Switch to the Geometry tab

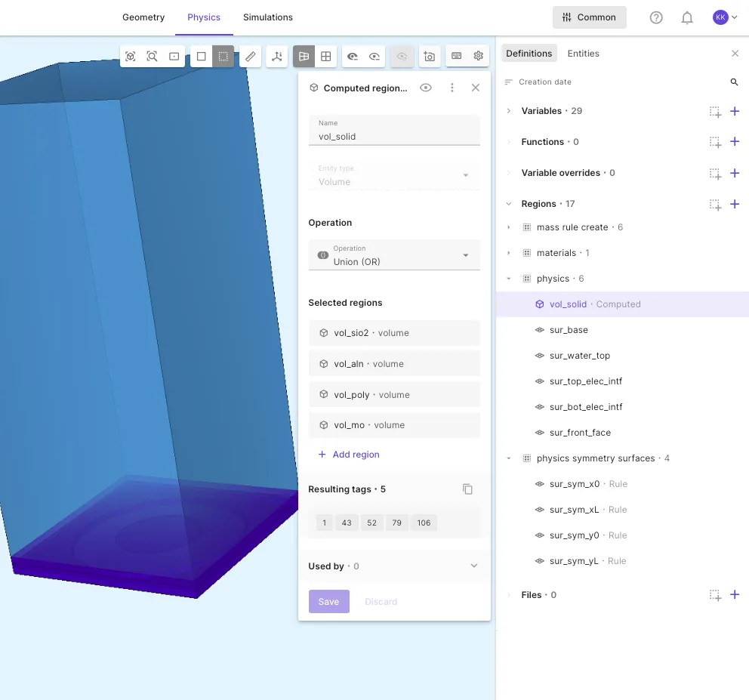143,17
